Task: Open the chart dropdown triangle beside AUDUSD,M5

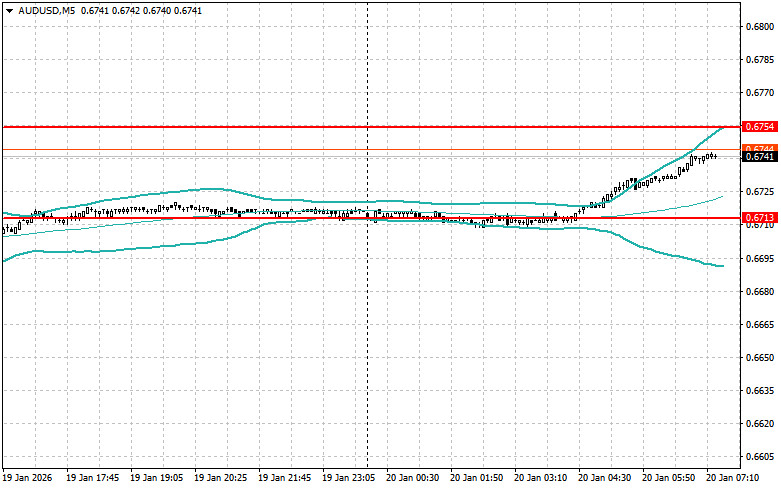Action: click(9, 11)
